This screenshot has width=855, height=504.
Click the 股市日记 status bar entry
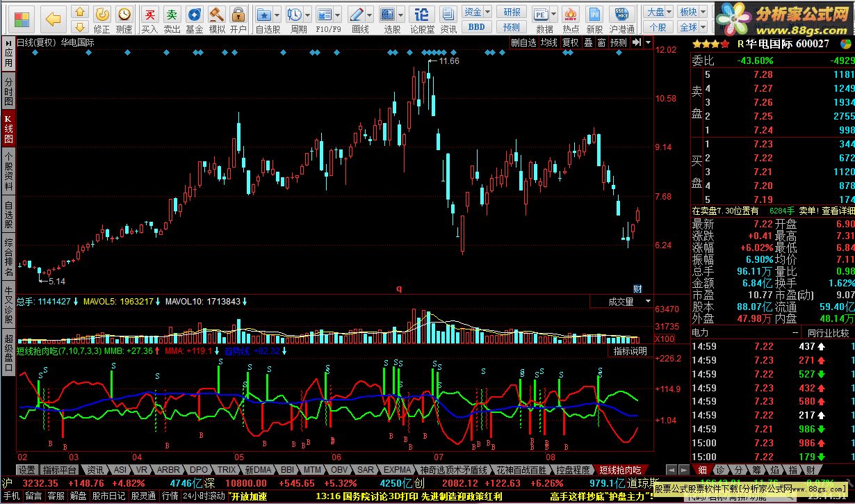[108, 496]
